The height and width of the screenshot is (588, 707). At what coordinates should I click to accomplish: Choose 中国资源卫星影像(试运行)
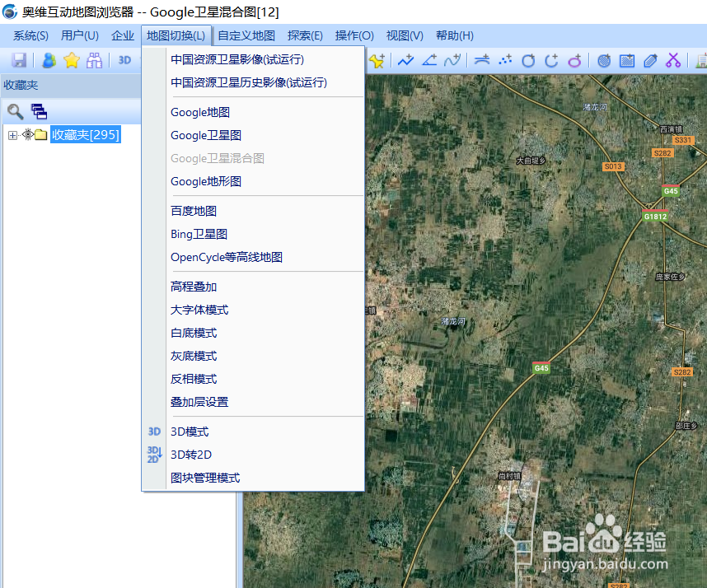coord(265,59)
